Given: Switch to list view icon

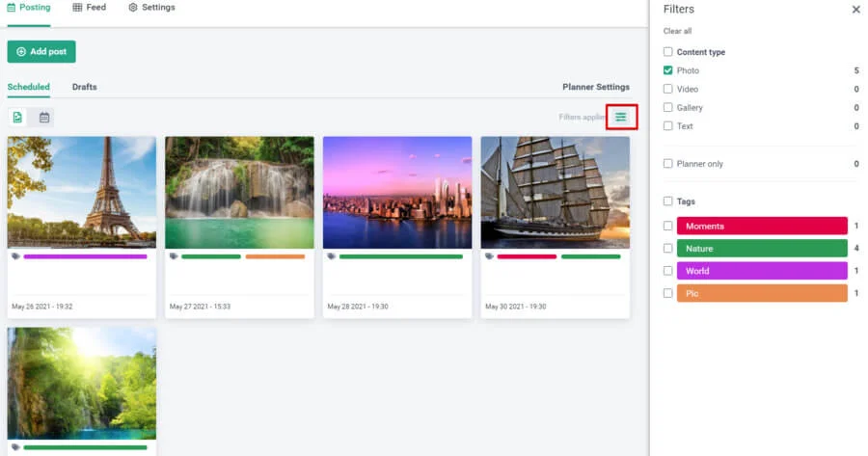Looking at the screenshot, I should [x=17, y=117].
